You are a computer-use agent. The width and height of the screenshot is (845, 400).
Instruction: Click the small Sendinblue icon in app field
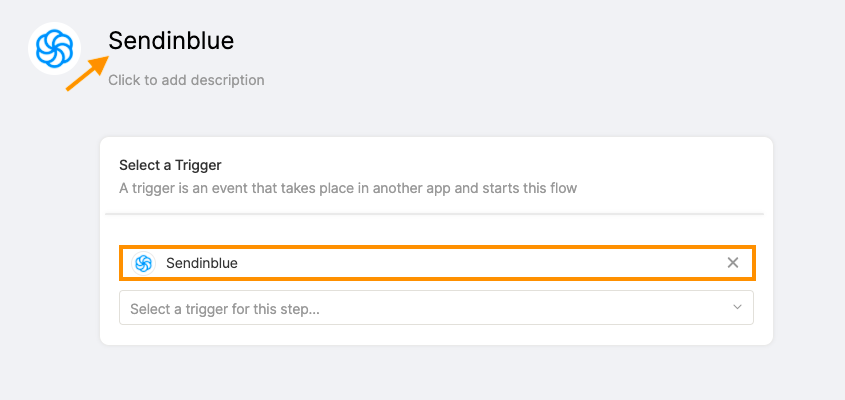click(x=143, y=263)
